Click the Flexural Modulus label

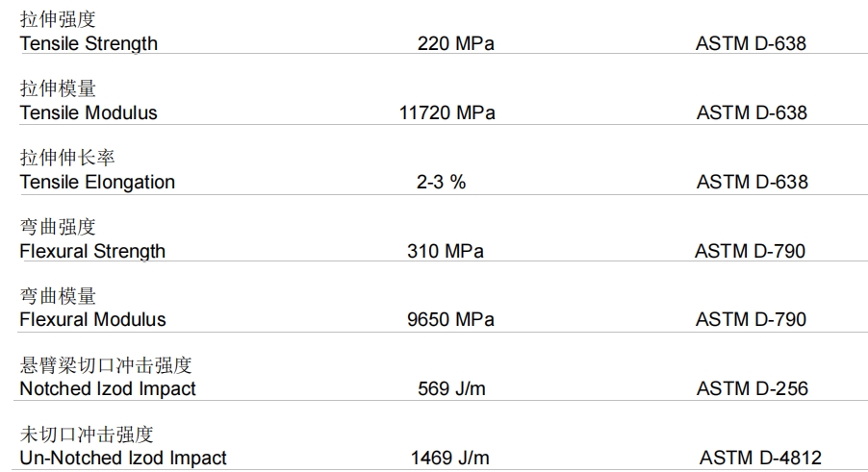(93, 319)
